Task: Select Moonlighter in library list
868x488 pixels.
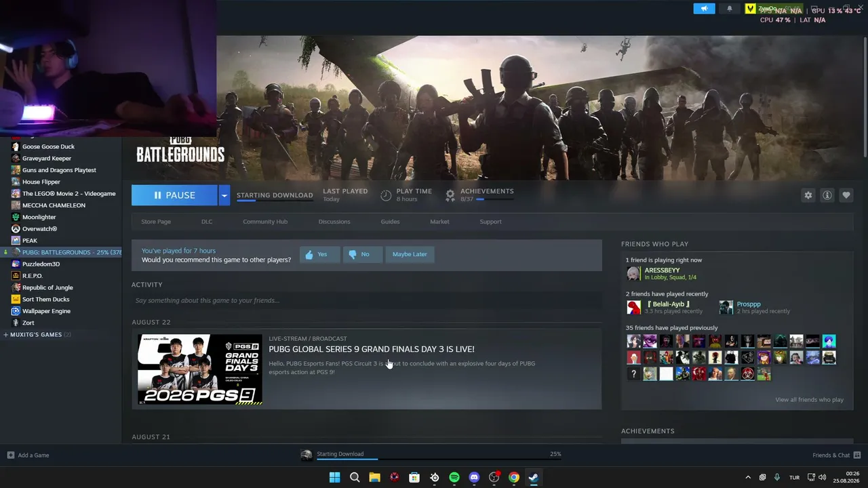Action: point(39,218)
